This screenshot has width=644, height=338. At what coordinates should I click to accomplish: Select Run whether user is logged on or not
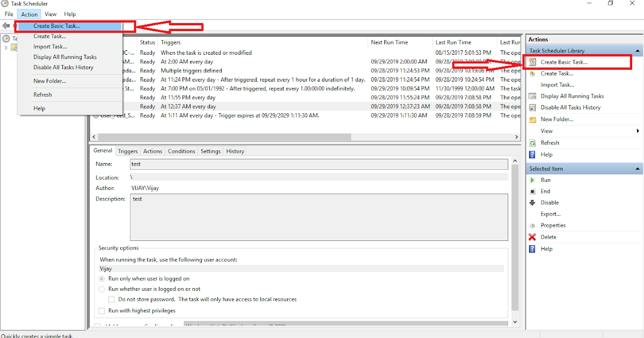click(x=102, y=289)
